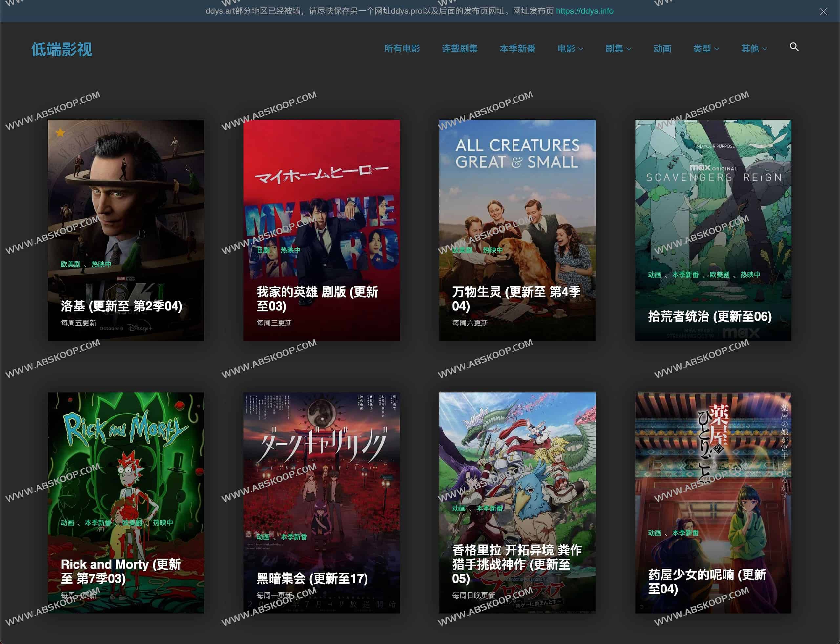This screenshot has width=840, height=644.
Task: Click the star icon on Loki poster
Action: point(60,133)
